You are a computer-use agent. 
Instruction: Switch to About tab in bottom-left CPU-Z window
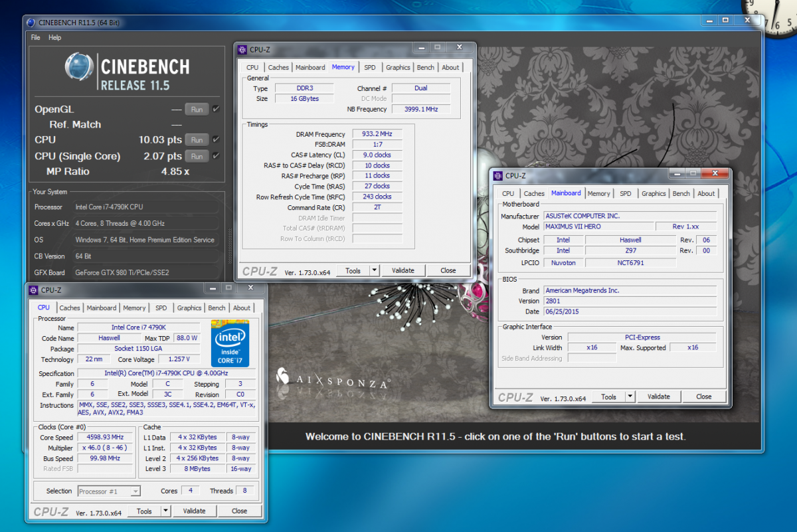(242, 308)
